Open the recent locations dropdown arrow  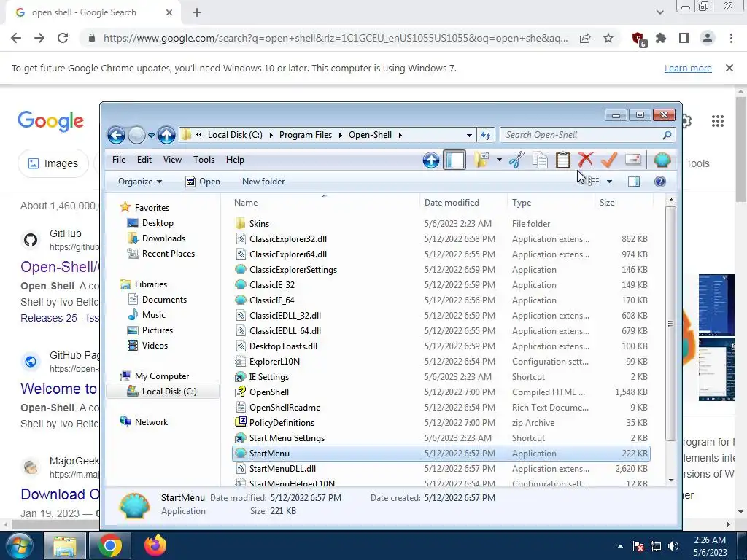click(151, 135)
